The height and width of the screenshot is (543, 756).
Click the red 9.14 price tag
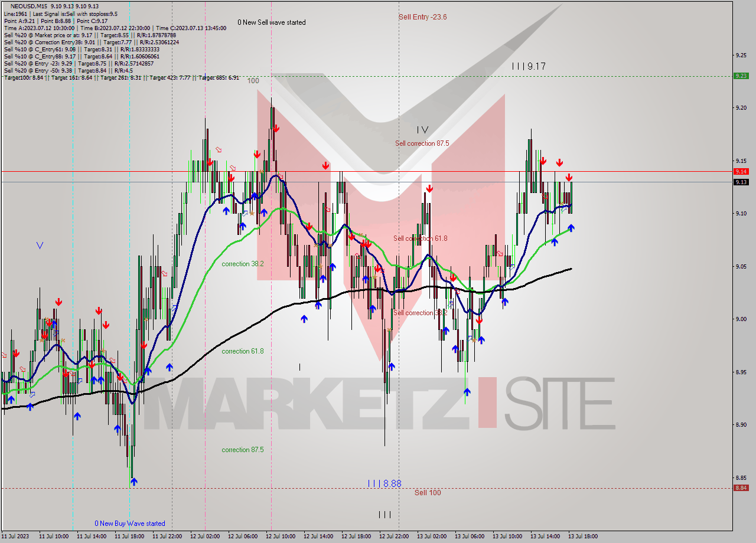pyautogui.click(x=741, y=171)
